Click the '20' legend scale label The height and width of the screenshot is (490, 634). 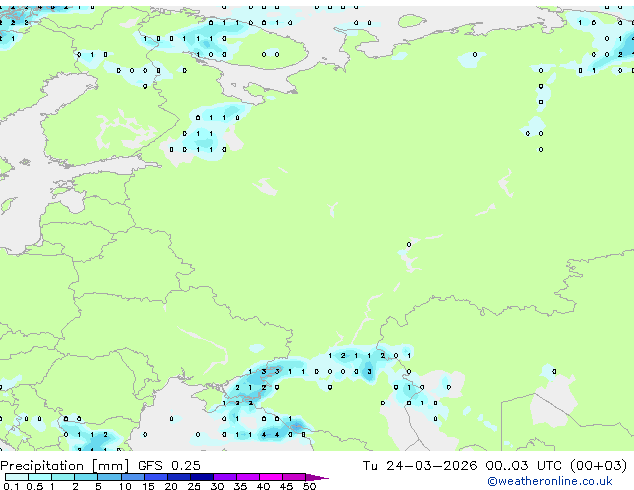click(171, 486)
